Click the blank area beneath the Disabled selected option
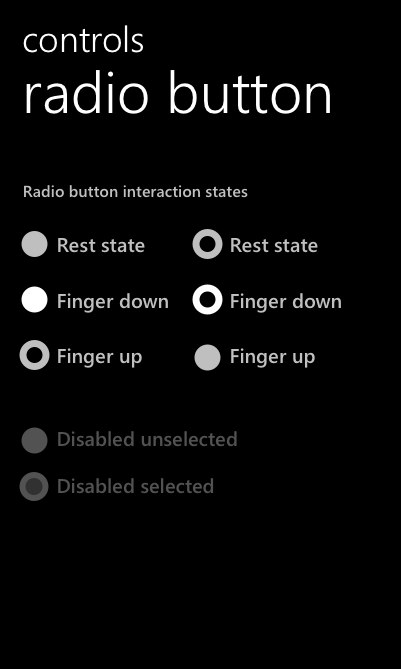The height and width of the screenshot is (669, 401). click(200, 585)
